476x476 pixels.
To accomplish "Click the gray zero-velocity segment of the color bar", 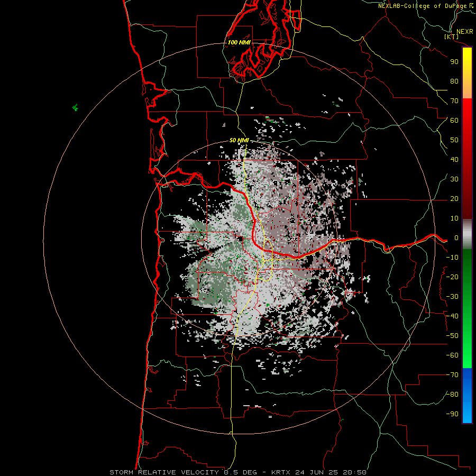I will (x=467, y=234).
